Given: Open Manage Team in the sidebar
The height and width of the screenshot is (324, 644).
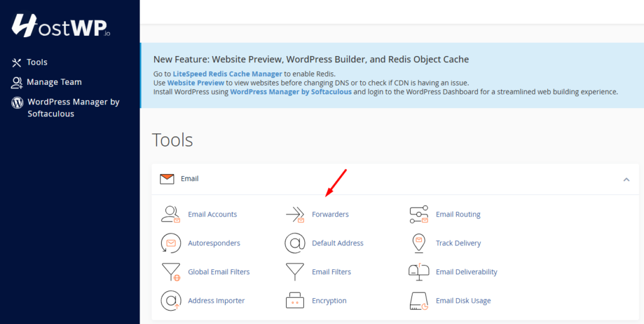Looking at the screenshot, I should click(x=54, y=82).
